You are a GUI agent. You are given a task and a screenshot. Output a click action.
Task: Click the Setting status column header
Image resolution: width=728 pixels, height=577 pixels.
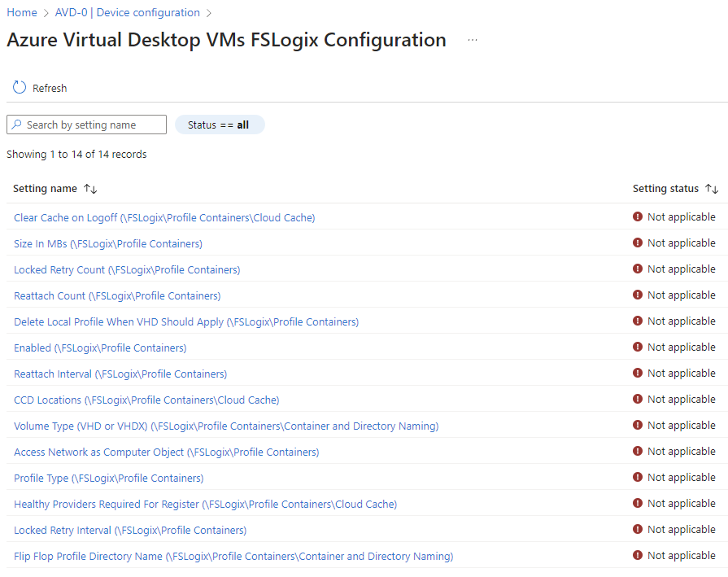(x=665, y=188)
